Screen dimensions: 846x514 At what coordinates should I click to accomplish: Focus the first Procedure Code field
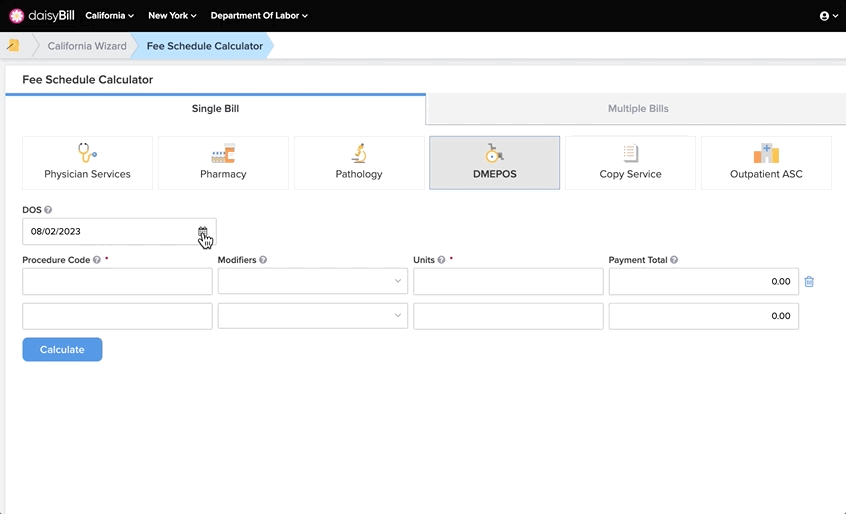tap(117, 281)
